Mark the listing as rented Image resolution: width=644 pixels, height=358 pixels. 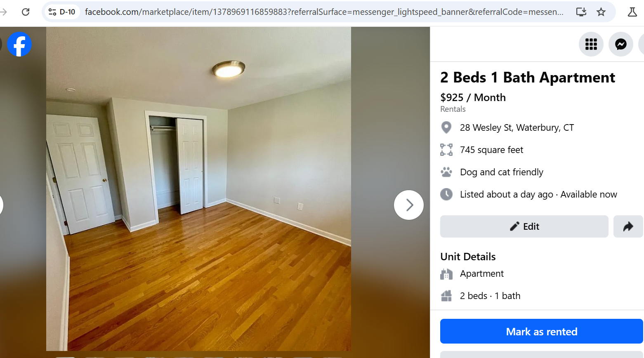click(x=541, y=331)
